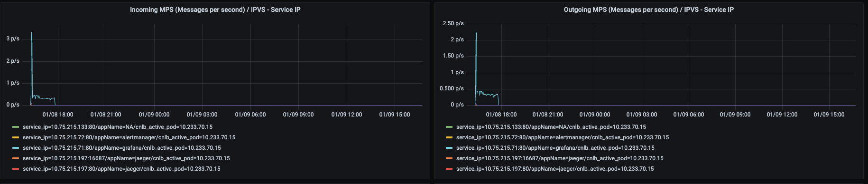
Task: Toggle the 10.75.215.133:80 appName=NA series in the Incoming panel
Action: click(x=118, y=127)
